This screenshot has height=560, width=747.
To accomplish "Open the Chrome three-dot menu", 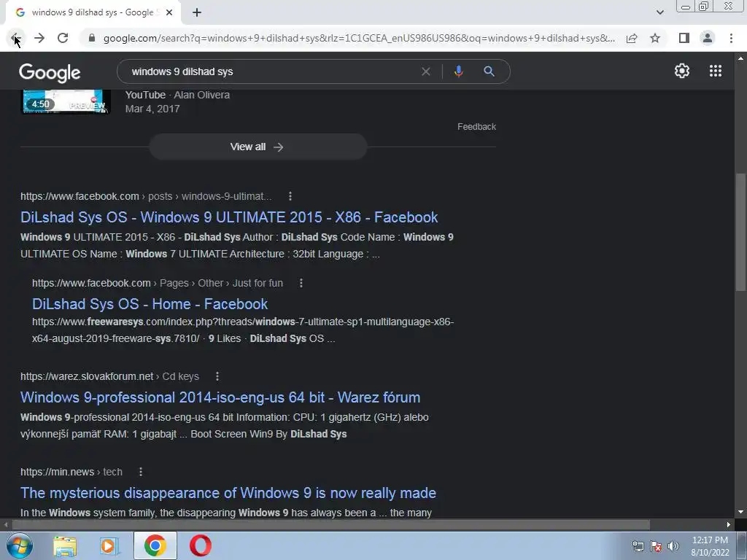I will tap(731, 38).
